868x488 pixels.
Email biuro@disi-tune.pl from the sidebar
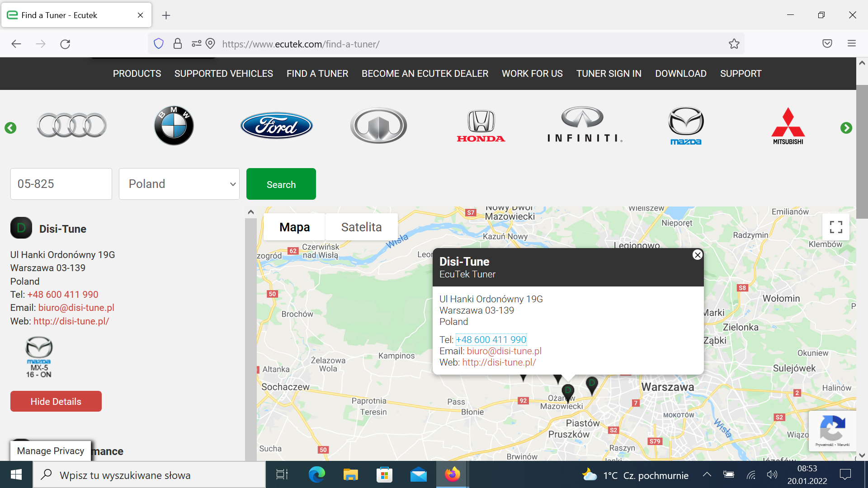pyautogui.click(x=76, y=308)
